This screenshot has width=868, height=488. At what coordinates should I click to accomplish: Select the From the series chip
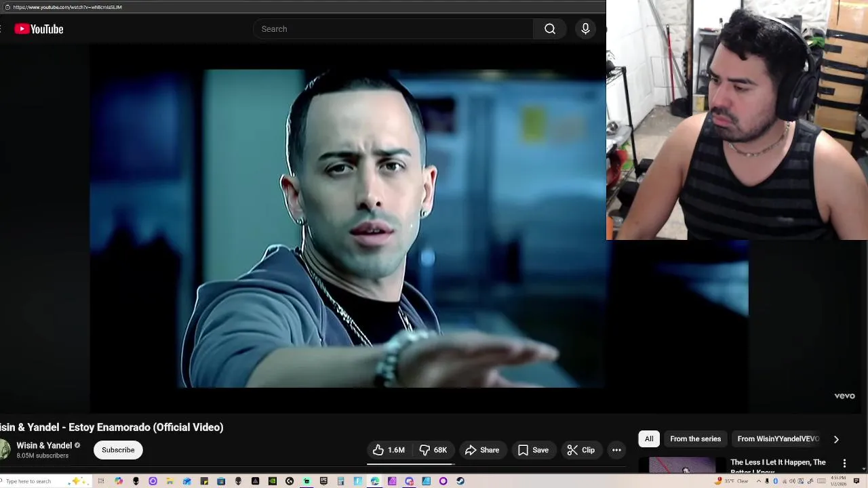tap(695, 439)
